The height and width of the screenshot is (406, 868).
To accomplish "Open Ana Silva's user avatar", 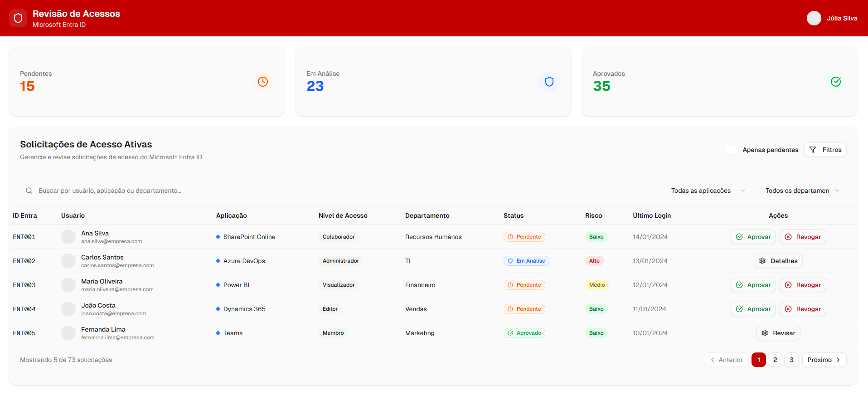I will click(68, 237).
